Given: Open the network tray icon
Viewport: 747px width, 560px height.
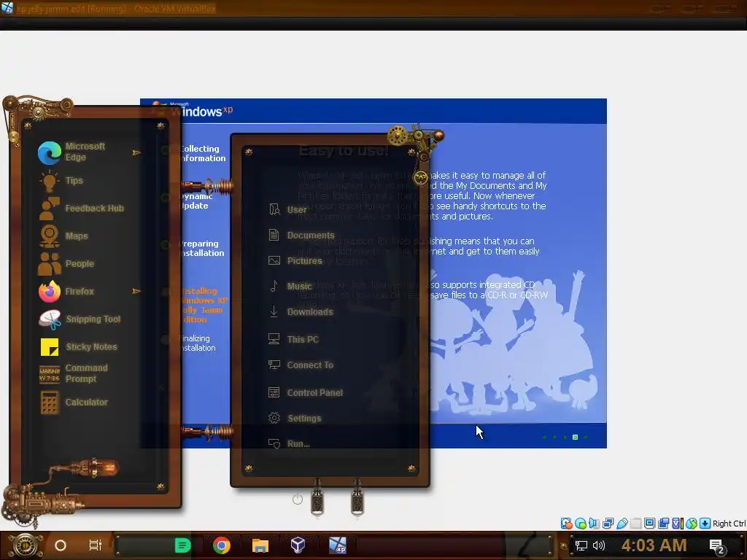Looking at the screenshot, I should click(581, 545).
